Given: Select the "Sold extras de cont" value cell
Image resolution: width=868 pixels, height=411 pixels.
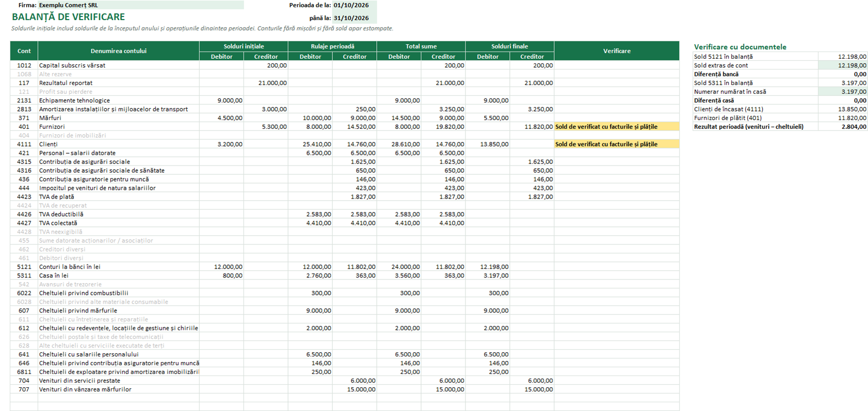Looking at the screenshot, I should [843, 65].
